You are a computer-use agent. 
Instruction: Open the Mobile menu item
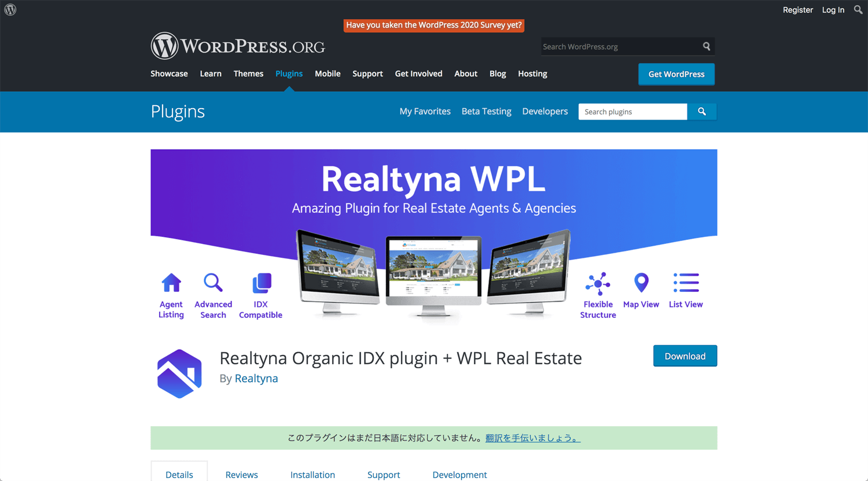click(328, 73)
